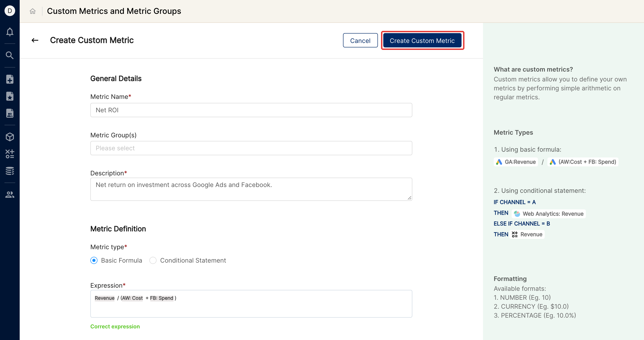Click into the Metric Name field
The image size is (644, 340).
(251, 110)
